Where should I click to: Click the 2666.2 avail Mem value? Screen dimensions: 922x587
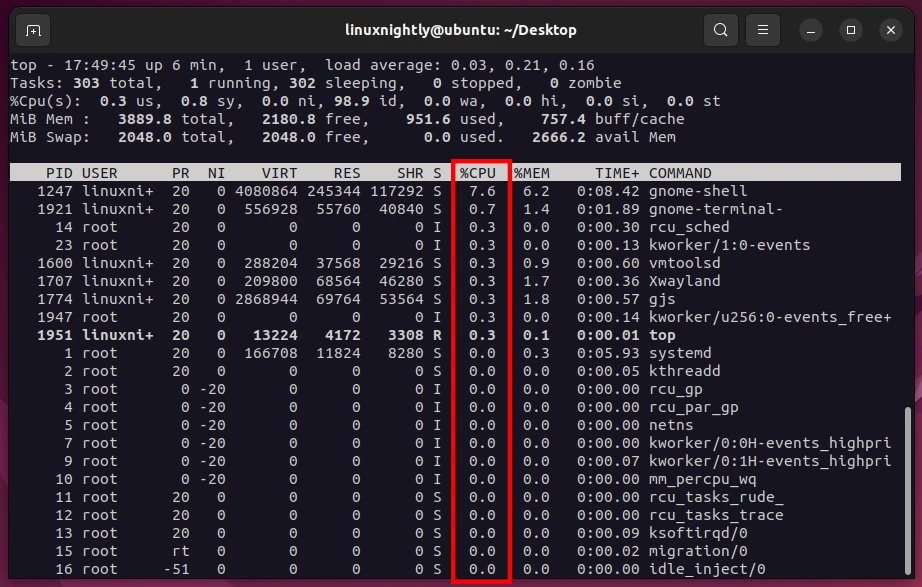click(559, 137)
